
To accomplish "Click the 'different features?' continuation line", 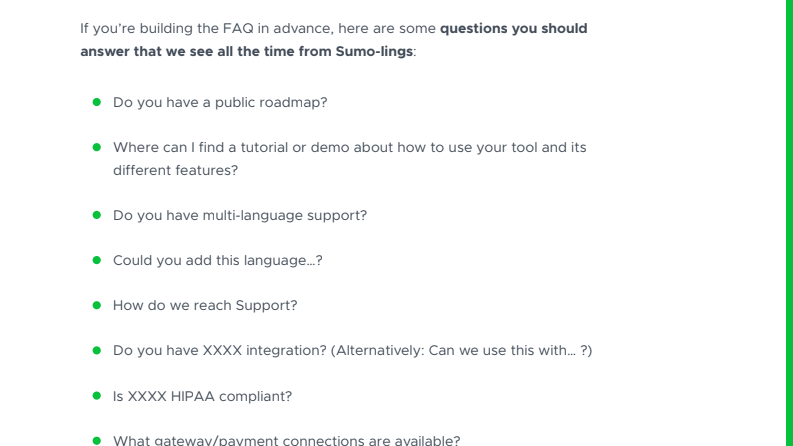I will [175, 170].
